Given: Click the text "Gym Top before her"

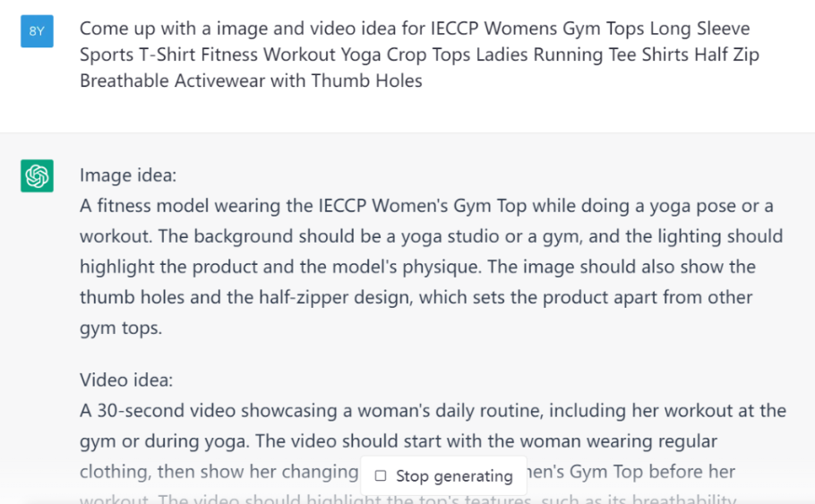Looking at the screenshot, I should [652, 472].
